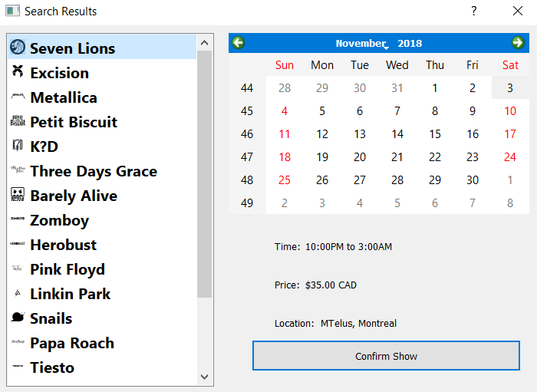Click the Sun column header
The image size is (537, 392).
point(285,64)
